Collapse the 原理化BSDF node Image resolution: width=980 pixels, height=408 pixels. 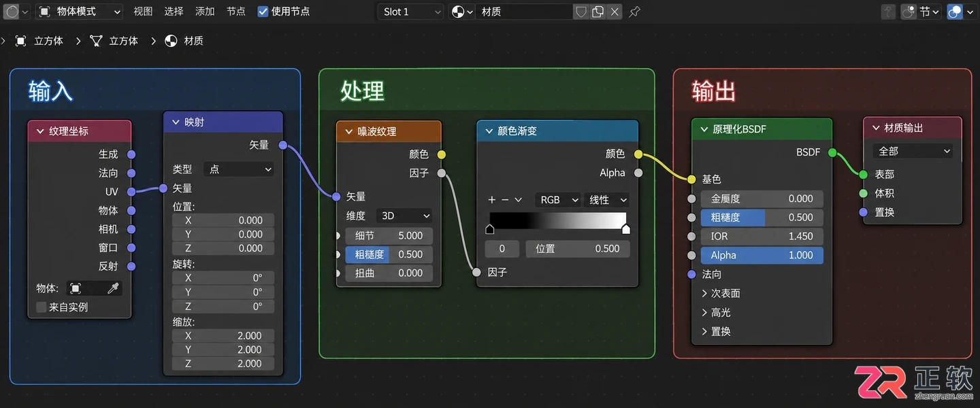tap(704, 129)
